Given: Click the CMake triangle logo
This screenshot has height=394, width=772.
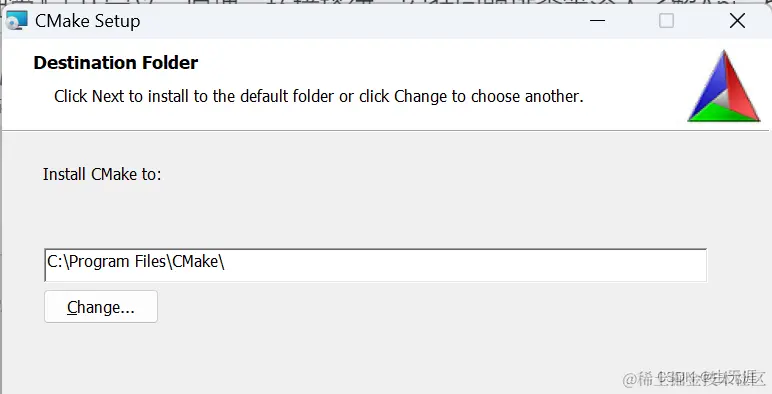Looking at the screenshot, I should point(724,86).
